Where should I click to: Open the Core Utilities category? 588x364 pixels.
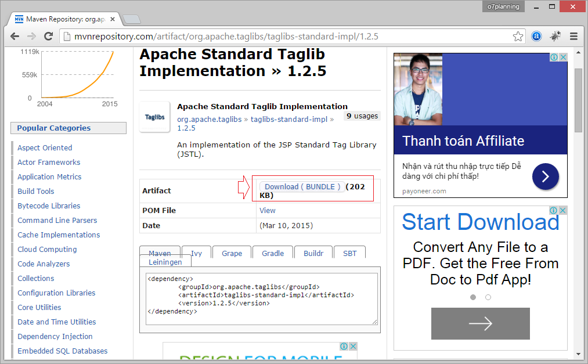[39, 307]
